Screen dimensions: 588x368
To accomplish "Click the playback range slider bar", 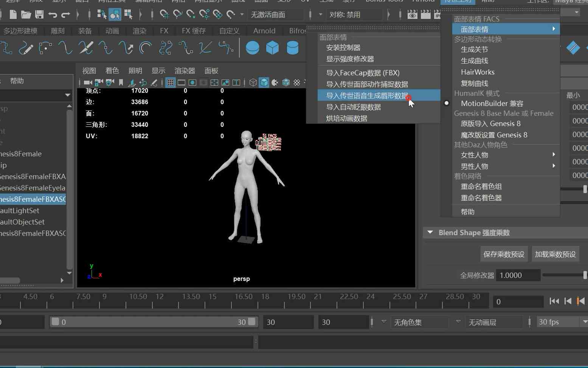I will 154,322.
